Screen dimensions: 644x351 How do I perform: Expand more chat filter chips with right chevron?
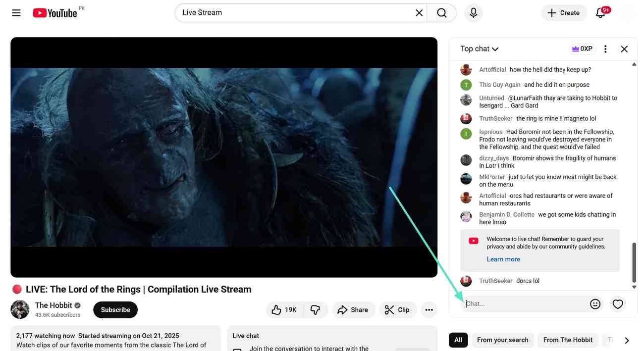click(627, 340)
